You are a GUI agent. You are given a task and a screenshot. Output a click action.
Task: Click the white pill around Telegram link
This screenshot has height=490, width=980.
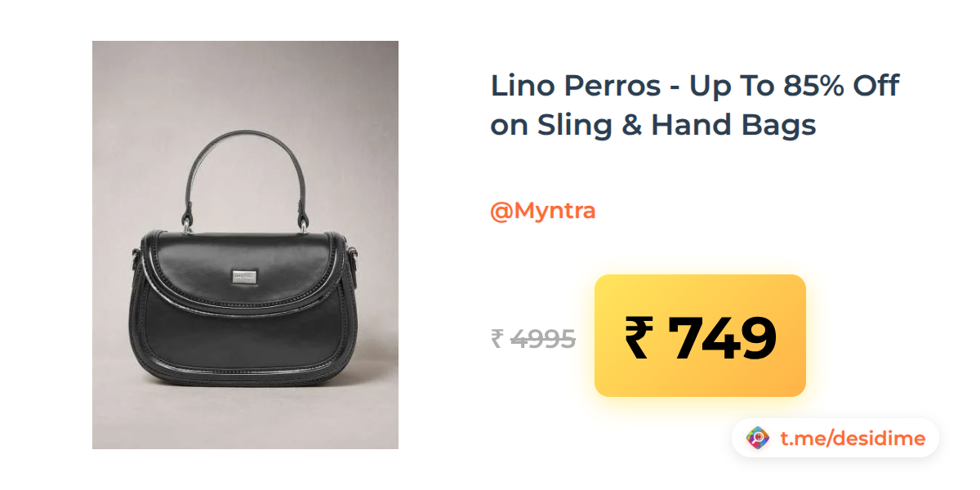(835, 439)
